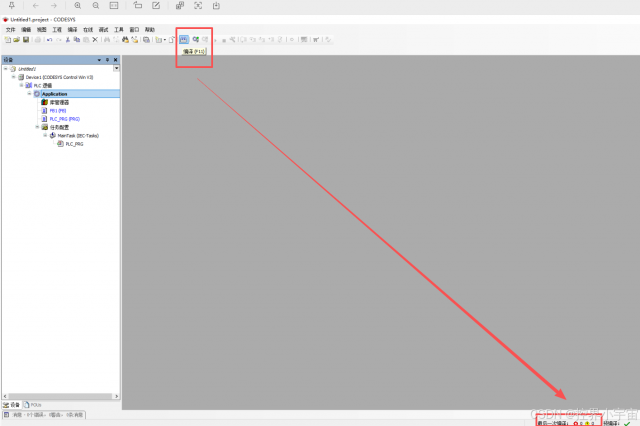Open the add object dropdown arrow in toolbar
The image size is (640, 426).
[165, 40]
